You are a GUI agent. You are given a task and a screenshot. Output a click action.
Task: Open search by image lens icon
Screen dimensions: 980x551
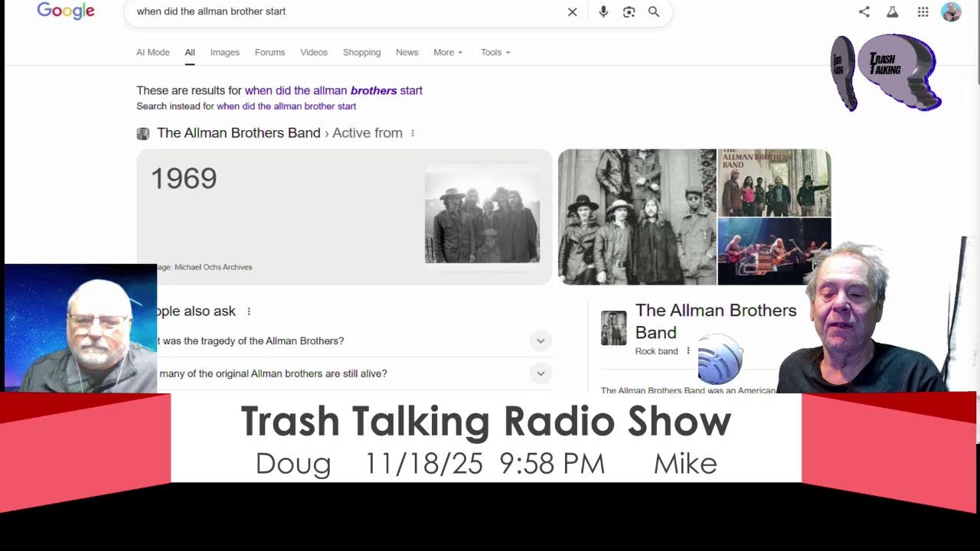tap(629, 11)
